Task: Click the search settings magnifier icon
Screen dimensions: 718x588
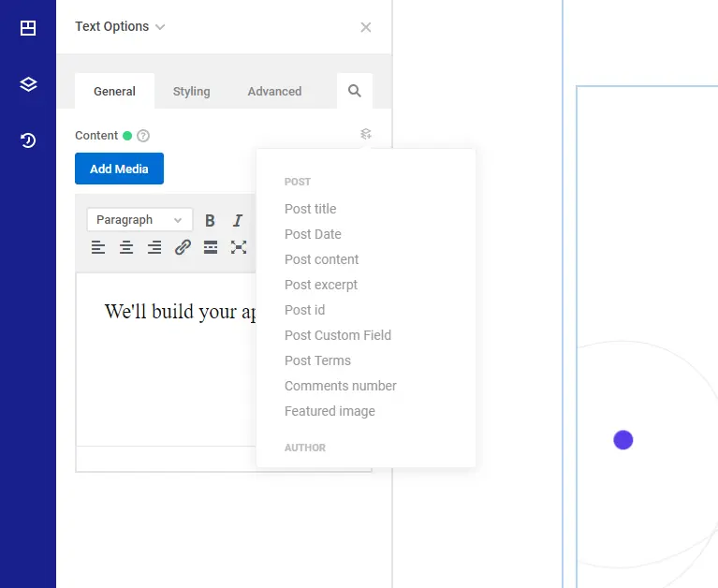Action: point(355,91)
